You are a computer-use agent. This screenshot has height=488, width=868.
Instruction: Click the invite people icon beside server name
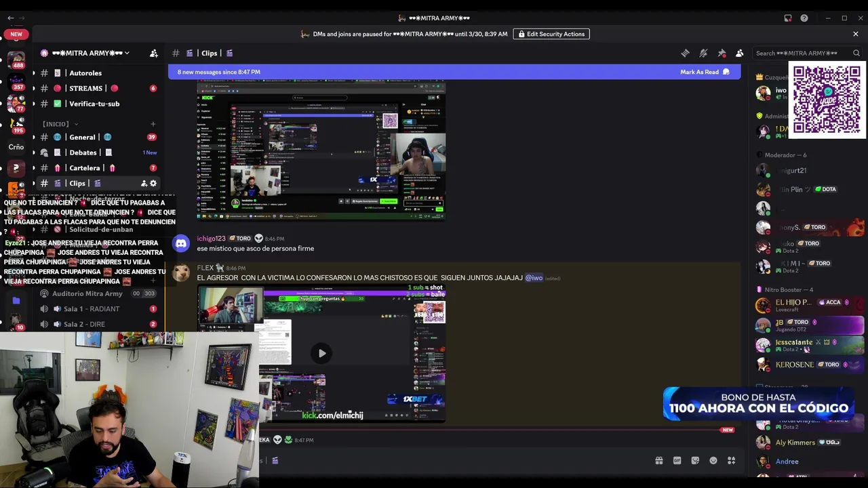point(154,53)
